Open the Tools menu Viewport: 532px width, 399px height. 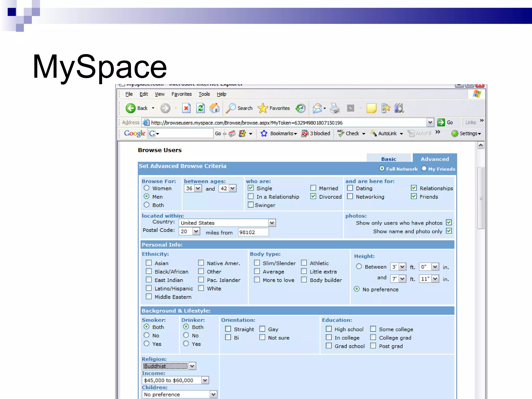204,94
